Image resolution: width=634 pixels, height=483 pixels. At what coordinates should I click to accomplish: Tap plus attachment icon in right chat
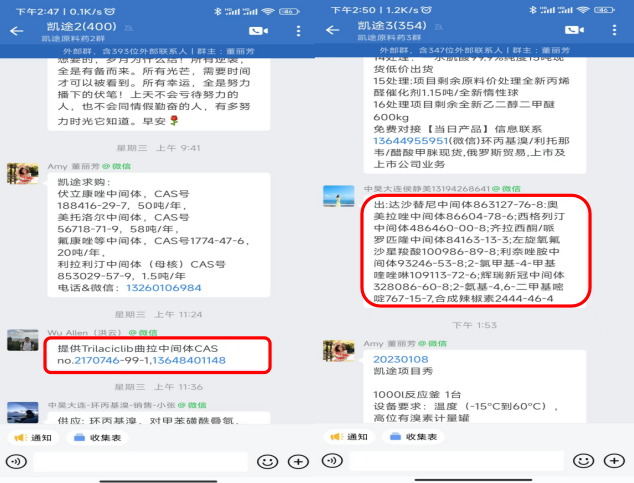click(614, 460)
